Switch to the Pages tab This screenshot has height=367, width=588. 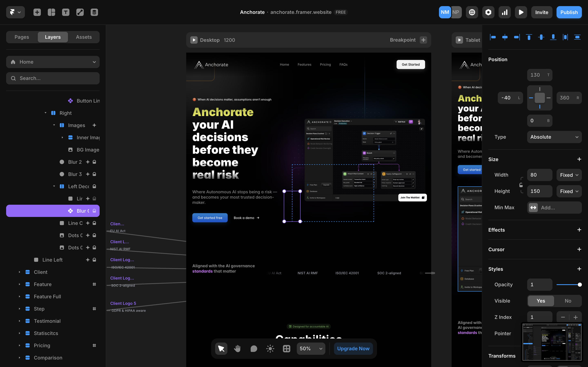(22, 37)
